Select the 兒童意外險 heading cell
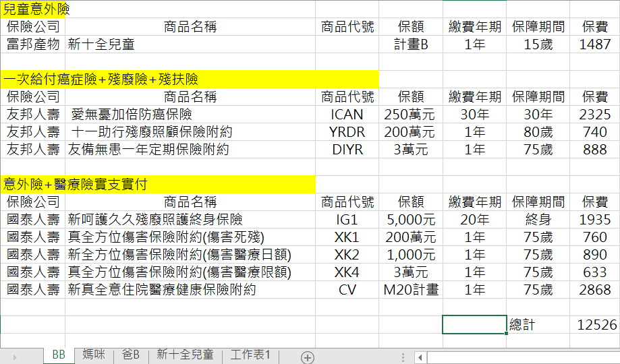This screenshot has height=364, width=620. pyautogui.click(x=33, y=9)
